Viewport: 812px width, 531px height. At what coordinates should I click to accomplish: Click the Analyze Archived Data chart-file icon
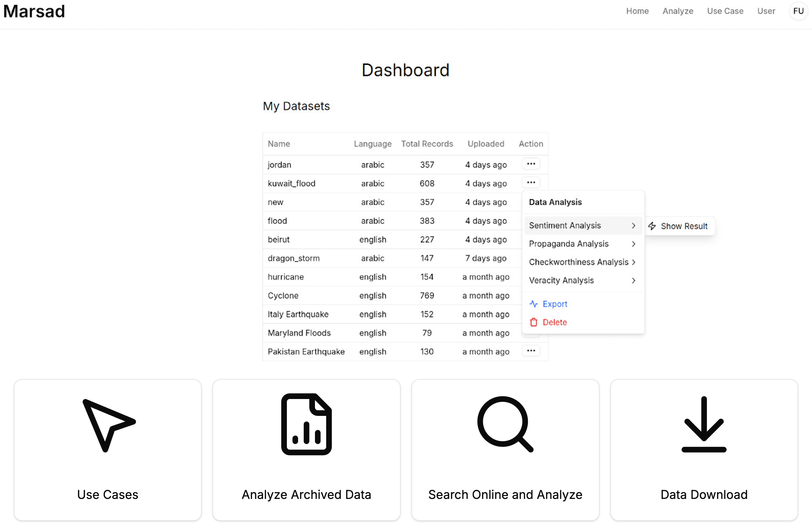(306, 424)
